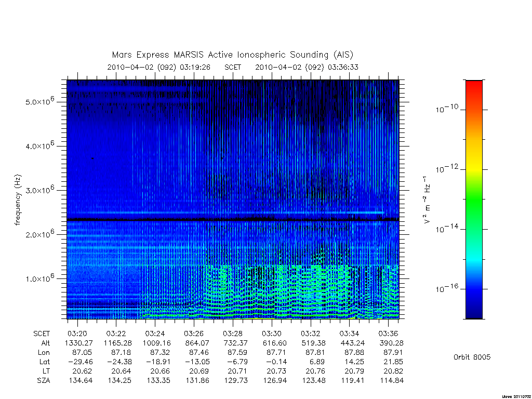
Task: Click the '10^-10' color bar label
Action: click(x=447, y=109)
